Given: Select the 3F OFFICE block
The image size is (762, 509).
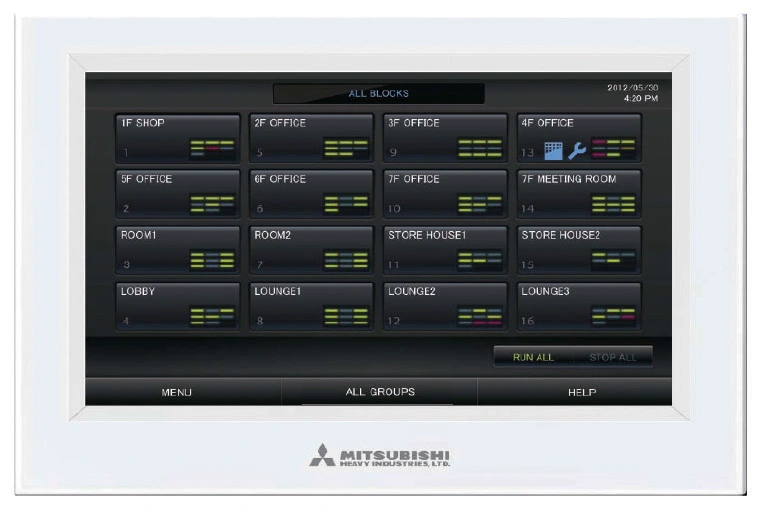Looking at the screenshot, I should coord(445,139).
